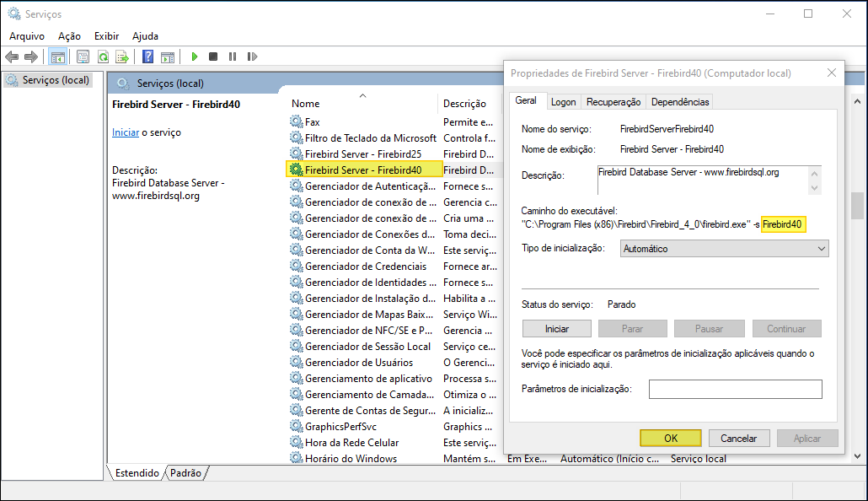
Task: Switch to the Estendido view tab
Action: pyautogui.click(x=137, y=472)
